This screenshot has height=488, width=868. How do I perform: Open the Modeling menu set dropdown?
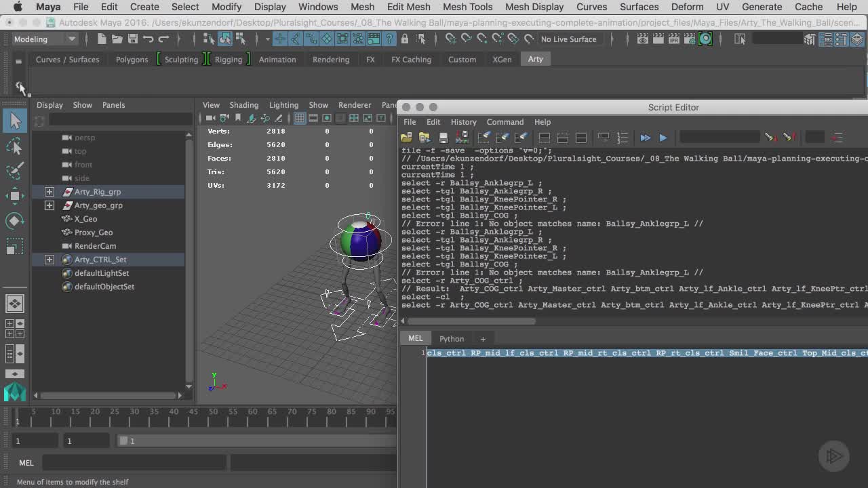tap(45, 39)
